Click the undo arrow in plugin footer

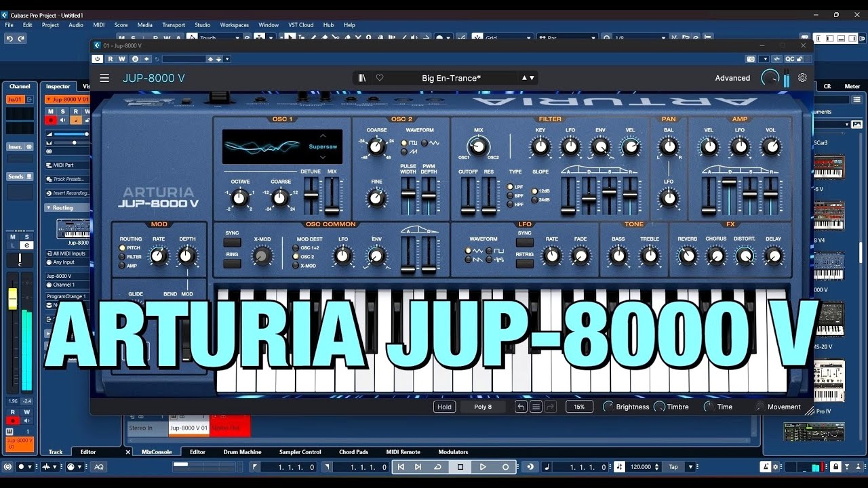pyautogui.click(x=521, y=407)
